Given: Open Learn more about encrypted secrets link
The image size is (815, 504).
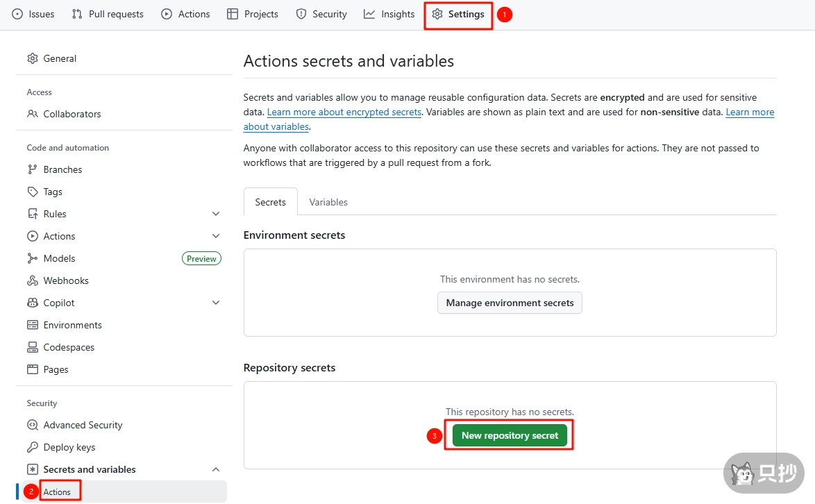Looking at the screenshot, I should 344,112.
